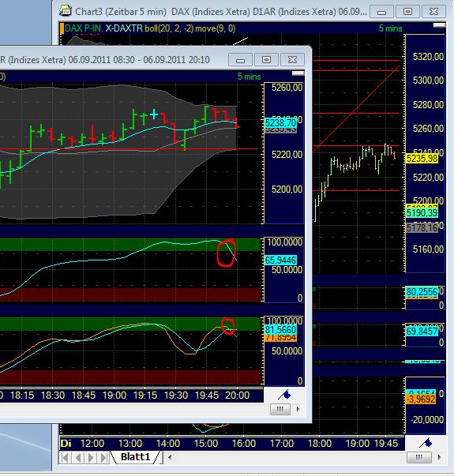Click the blue flag icon in front window
This screenshot has height=476, width=454.
pyautogui.click(x=285, y=395)
